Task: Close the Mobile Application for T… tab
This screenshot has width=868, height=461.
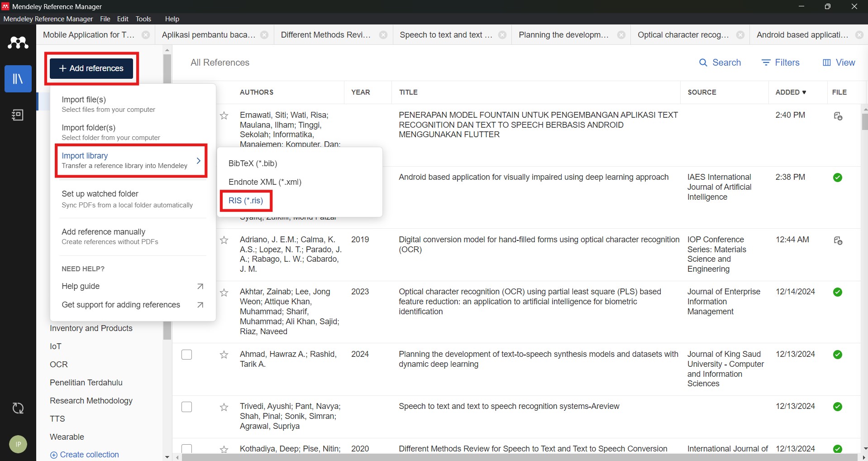Action: click(146, 35)
